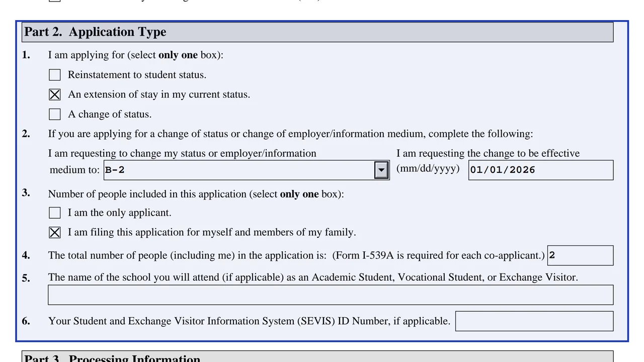Check the Reinstatement to student status box

tap(55, 75)
